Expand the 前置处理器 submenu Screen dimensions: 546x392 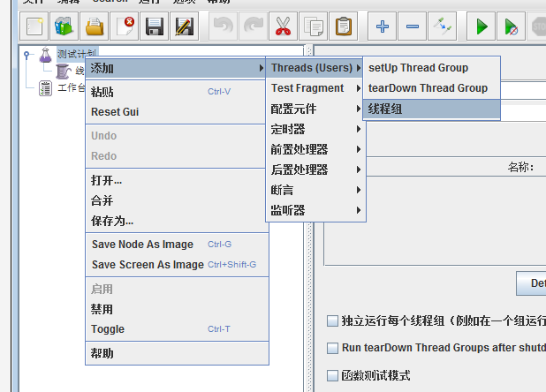click(315, 149)
